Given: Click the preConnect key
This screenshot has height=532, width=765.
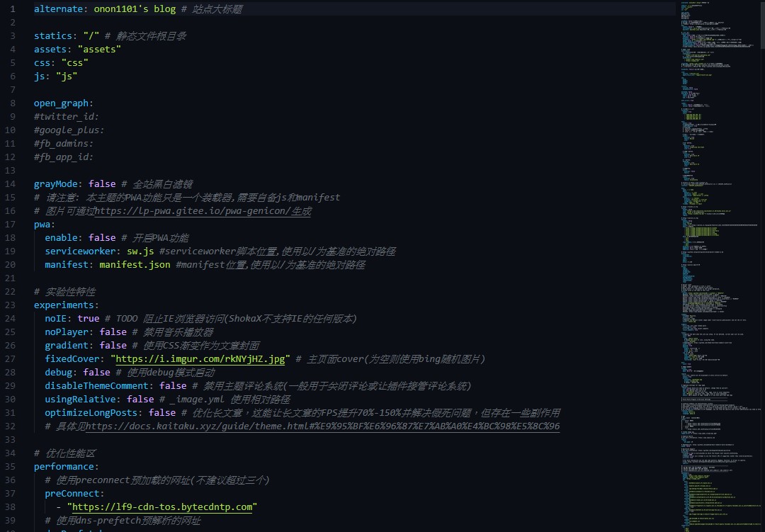Looking at the screenshot, I should [72, 494].
